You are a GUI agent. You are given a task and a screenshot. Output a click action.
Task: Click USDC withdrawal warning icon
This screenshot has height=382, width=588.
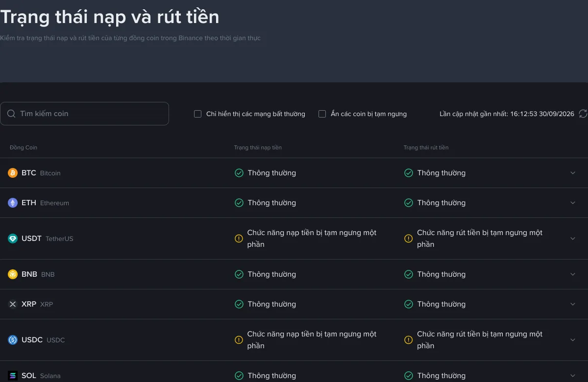point(409,340)
